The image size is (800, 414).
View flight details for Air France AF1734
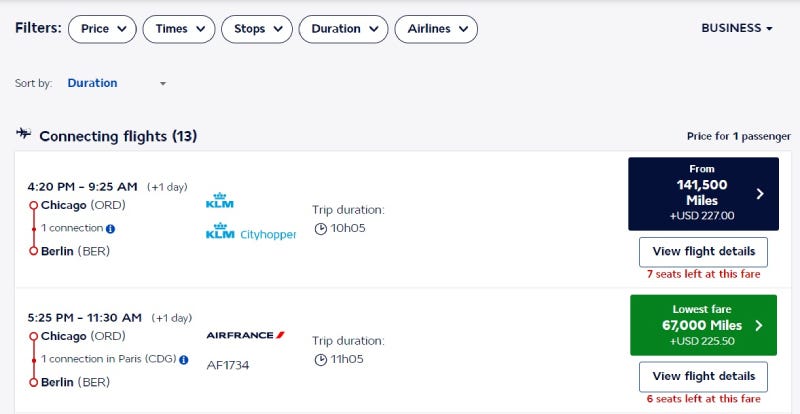pyautogui.click(x=703, y=377)
